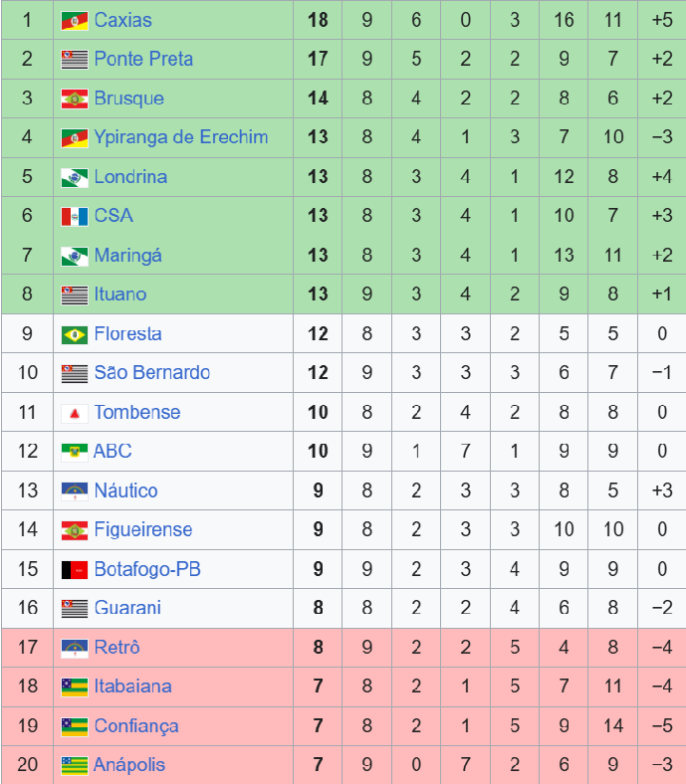Open the Ponte Preta team link
The image size is (686, 784).
coord(143,59)
